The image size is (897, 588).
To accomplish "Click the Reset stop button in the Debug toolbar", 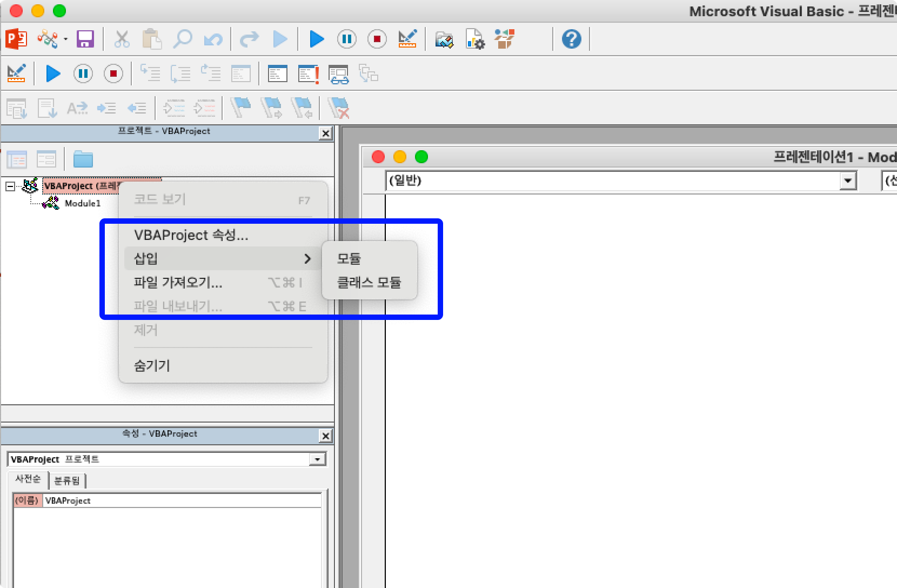I will point(113,73).
